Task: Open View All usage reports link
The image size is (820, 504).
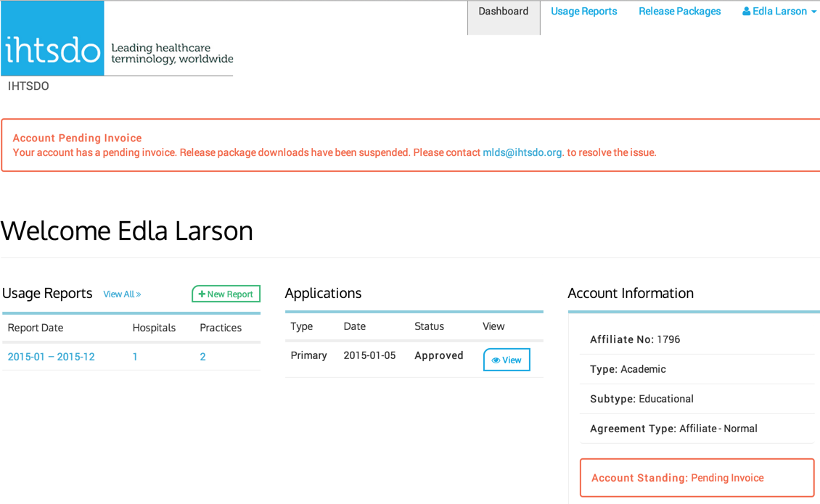Action: click(x=118, y=294)
